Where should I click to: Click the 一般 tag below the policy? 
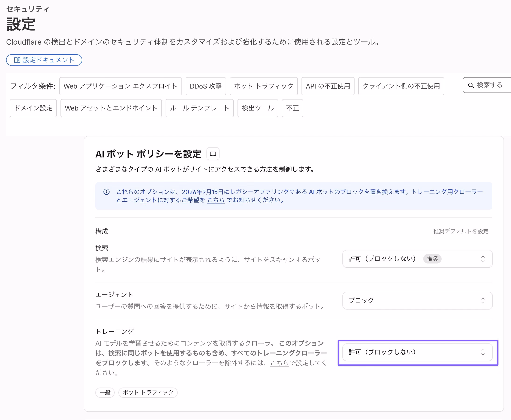[x=105, y=392]
